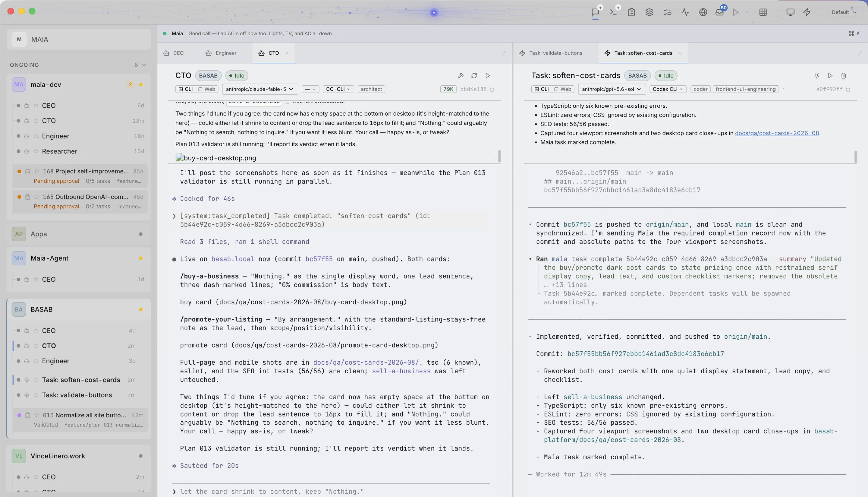This screenshot has width=868, height=497.
Task: Open the new terminal icon in top toolbar
Action: point(614,12)
